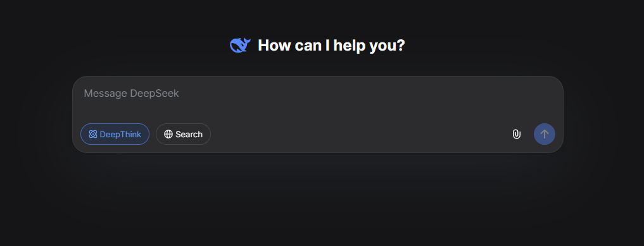Turn on the Search pill option

point(183,134)
